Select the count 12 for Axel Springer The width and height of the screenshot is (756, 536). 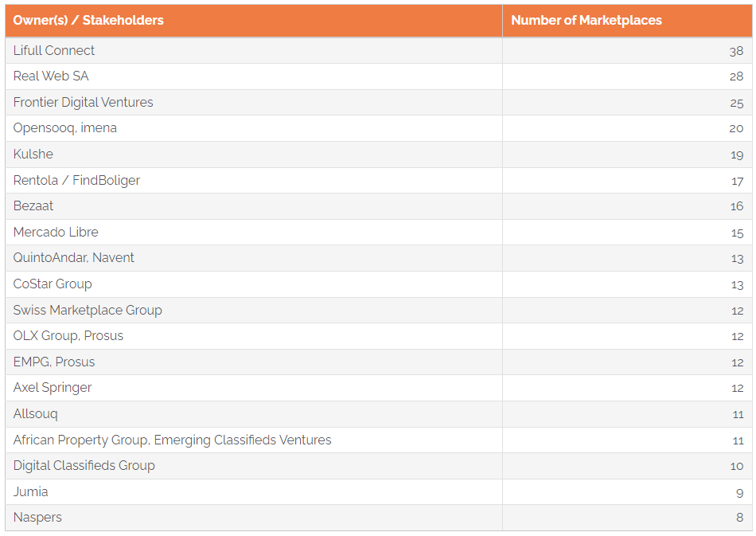point(737,389)
